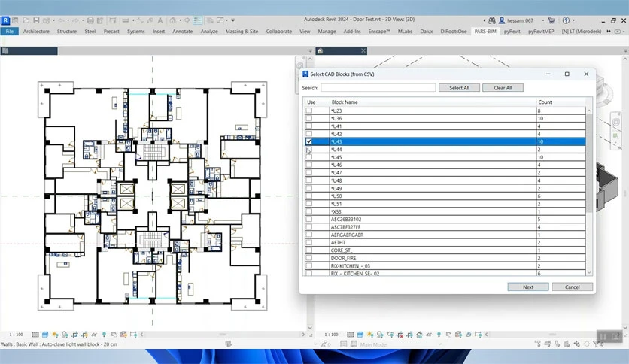Click the Crop View icon in floor plan view bar
This screenshot has width=629, height=364.
74,335
